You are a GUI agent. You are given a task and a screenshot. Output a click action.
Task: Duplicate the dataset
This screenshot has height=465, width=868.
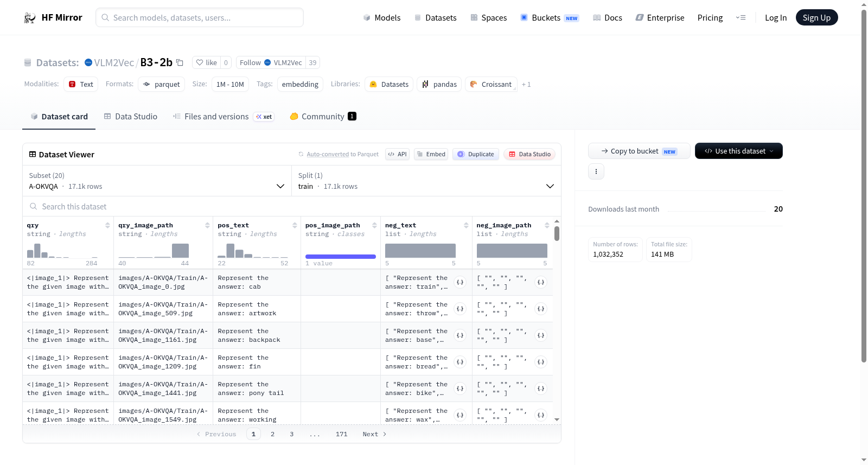pyautogui.click(x=476, y=154)
